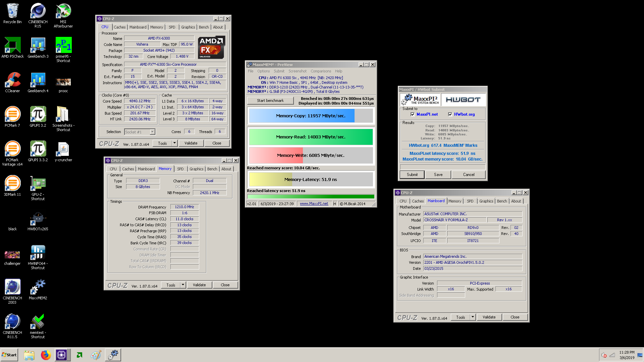Click Close in Memory CPU-Z window
The width and height of the screenshot is (644, 362).
[x=225, y=285]
